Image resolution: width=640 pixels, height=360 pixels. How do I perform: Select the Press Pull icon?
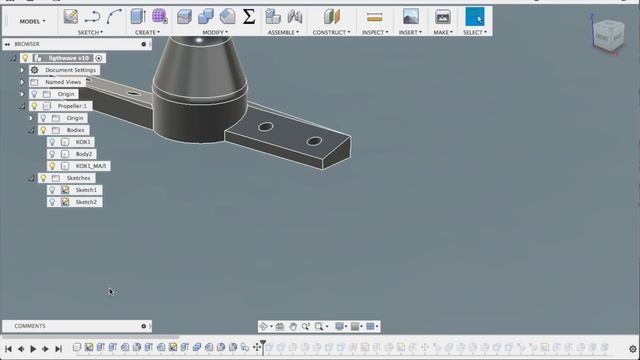click(184, 17)
